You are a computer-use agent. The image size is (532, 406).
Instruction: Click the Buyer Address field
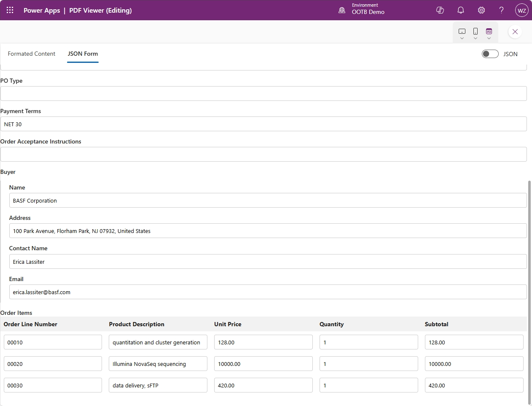pyautogui.click(x=268, y=230)
